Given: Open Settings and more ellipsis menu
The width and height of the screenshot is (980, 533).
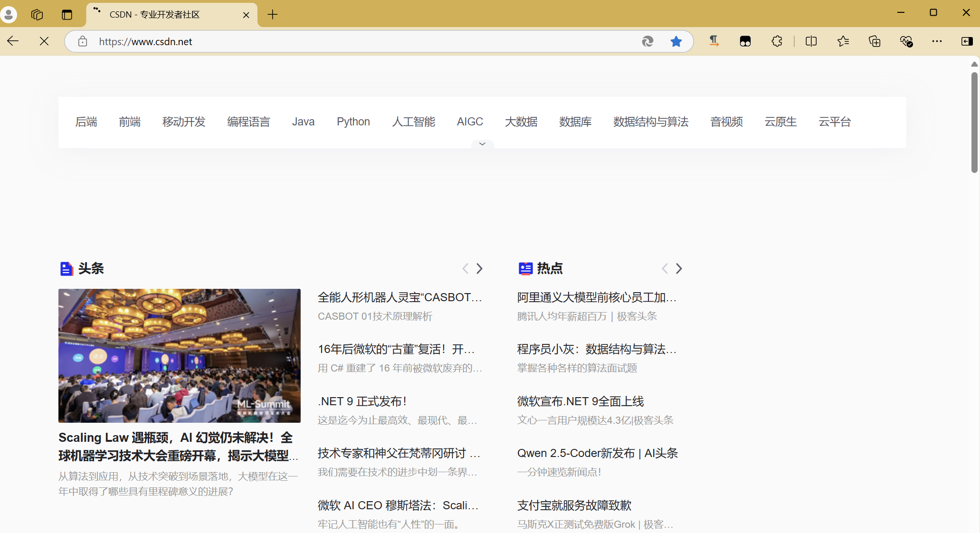Looking at the screenshot, I should tap(937, 42).
